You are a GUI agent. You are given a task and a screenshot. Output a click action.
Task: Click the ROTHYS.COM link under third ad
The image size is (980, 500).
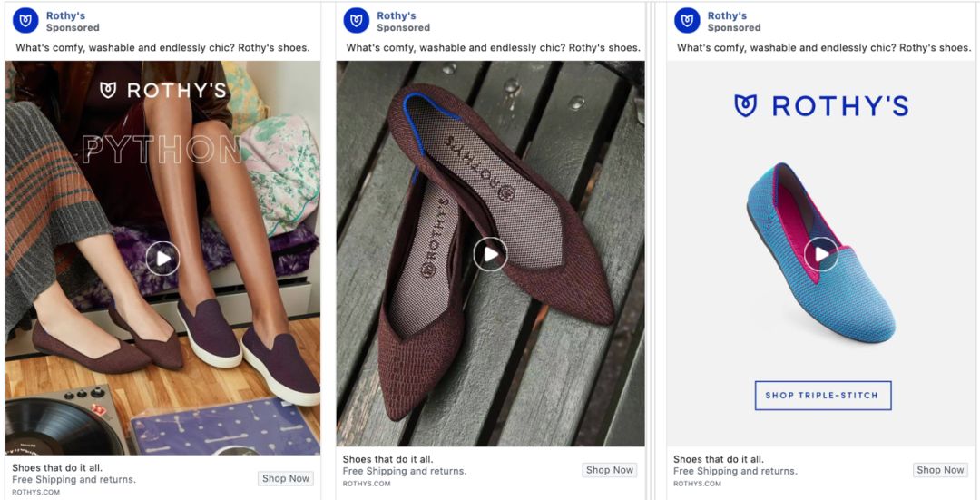697,484
